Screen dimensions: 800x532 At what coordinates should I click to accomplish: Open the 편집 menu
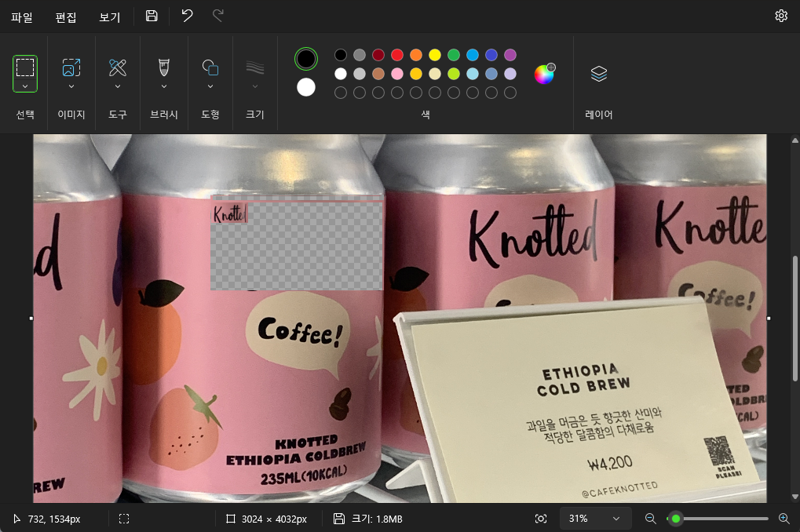(66, 16)
